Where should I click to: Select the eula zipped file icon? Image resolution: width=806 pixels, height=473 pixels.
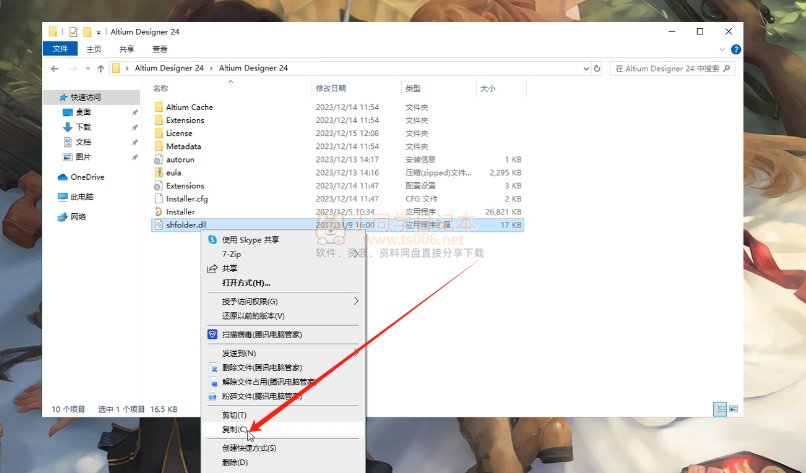point(159,172)
